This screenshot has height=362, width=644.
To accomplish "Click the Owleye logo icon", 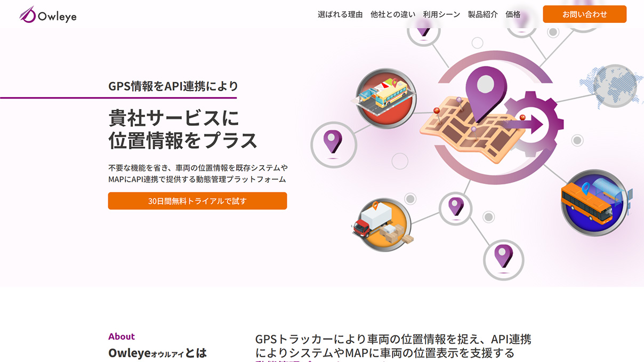I will click(28, 14).
